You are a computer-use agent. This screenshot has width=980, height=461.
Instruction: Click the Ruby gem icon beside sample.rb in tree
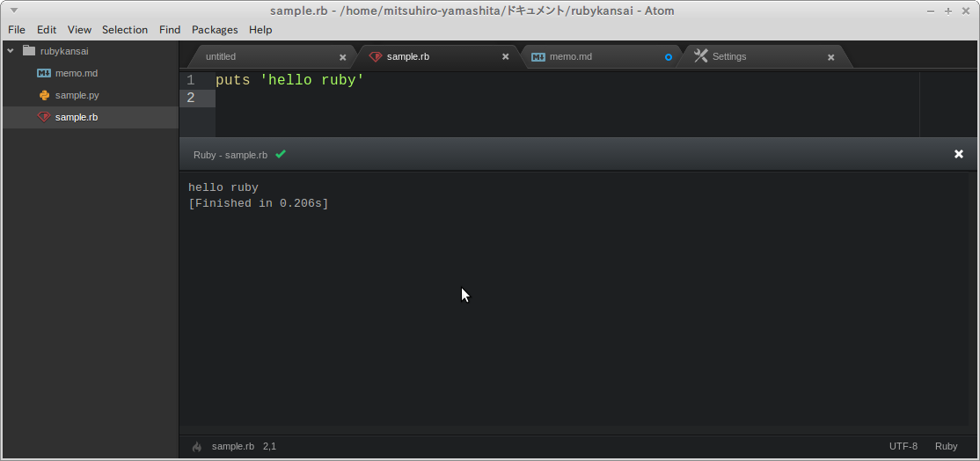coord(44,117)
